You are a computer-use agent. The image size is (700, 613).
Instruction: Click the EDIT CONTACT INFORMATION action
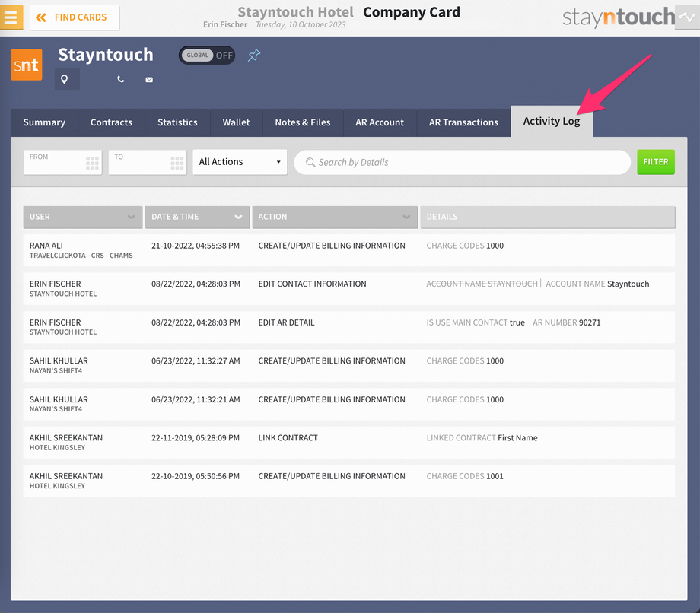click(x=312, y=284)
